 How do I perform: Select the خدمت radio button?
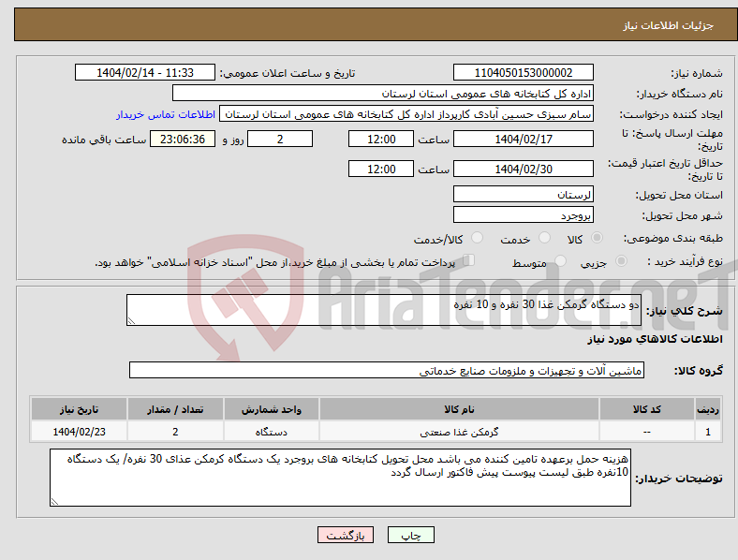(x=544, y=238)
